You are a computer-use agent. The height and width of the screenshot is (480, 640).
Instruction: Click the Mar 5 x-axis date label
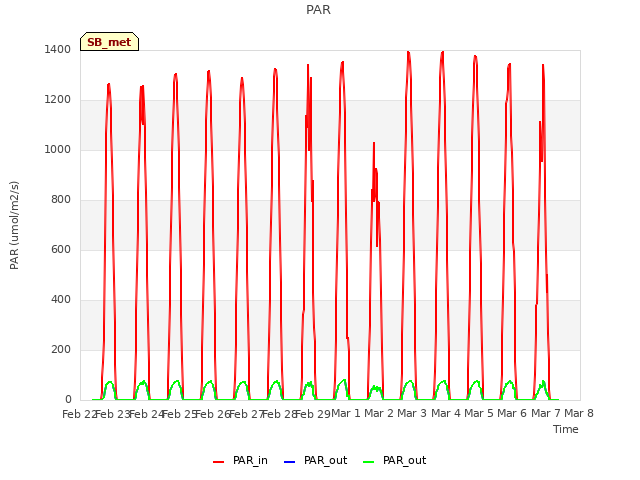click(479, 413)
